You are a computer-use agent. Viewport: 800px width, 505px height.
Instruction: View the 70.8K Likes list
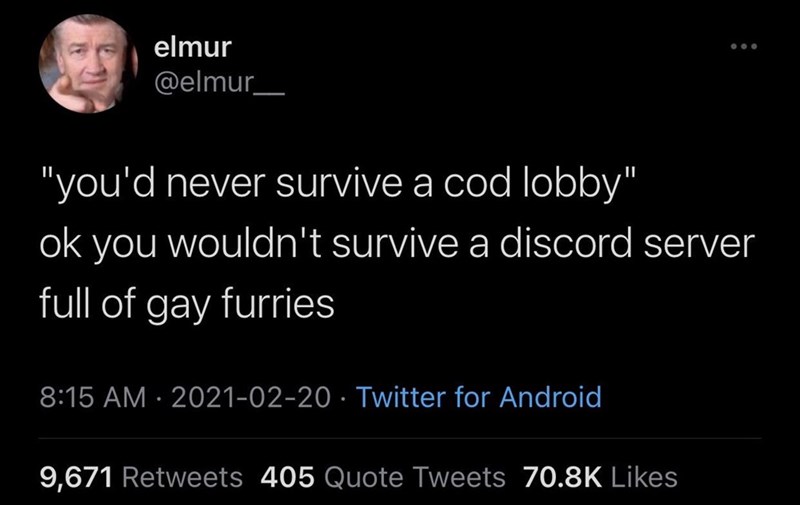coord(600,477)
